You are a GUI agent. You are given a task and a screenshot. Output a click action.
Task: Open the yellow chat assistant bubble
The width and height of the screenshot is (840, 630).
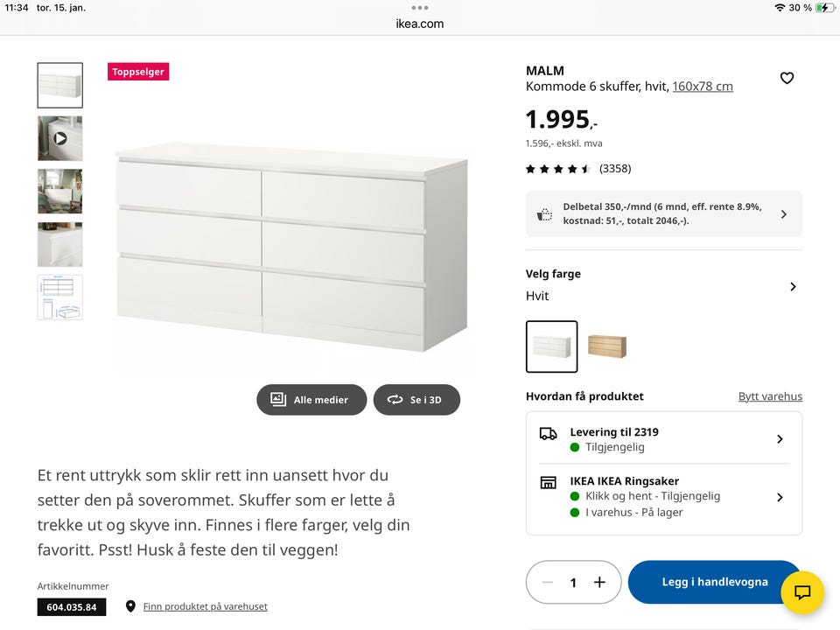click(802, 592)
